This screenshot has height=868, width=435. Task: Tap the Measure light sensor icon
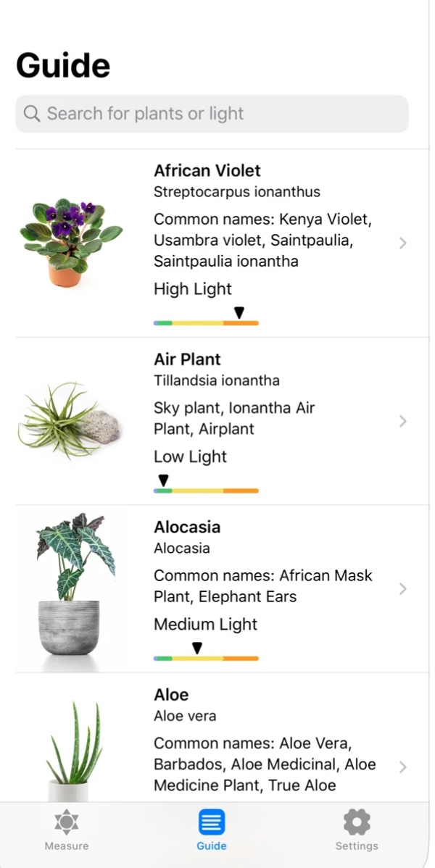66,822
